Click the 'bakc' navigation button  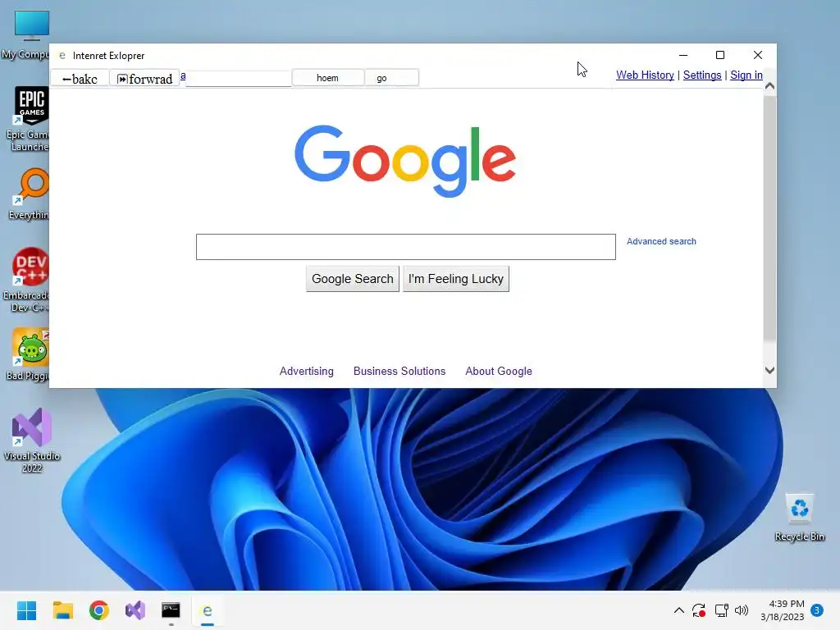pos(80,78)
